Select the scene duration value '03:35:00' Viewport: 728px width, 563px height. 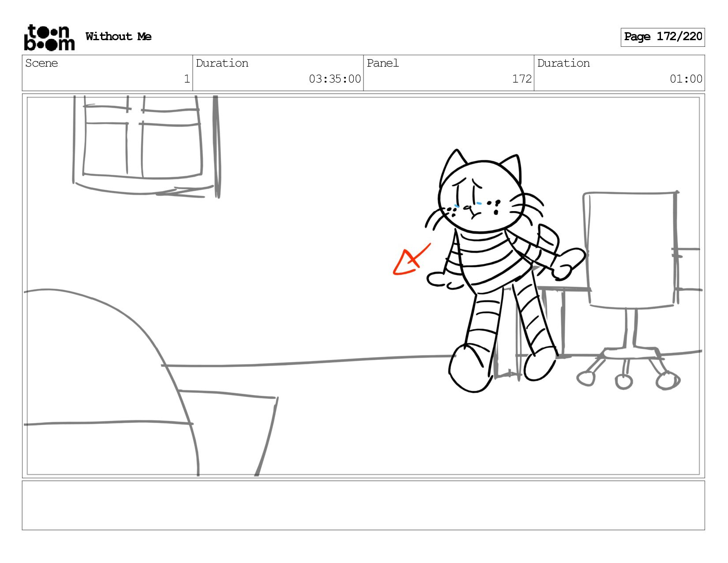(335, 79)
